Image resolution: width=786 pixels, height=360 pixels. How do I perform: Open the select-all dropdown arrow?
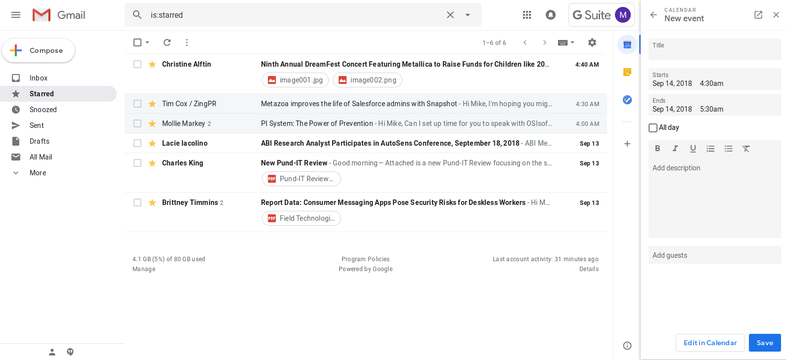pyautogui.click(x=147, y=43)
